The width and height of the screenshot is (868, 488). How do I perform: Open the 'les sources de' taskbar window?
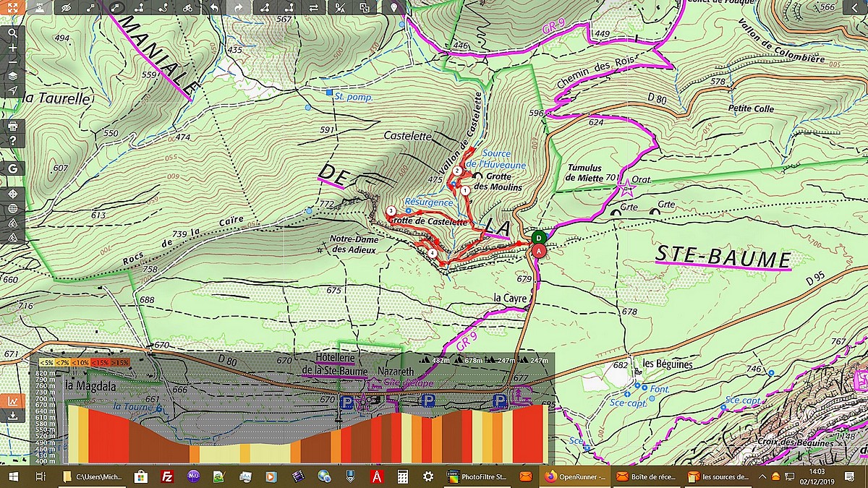718,476
